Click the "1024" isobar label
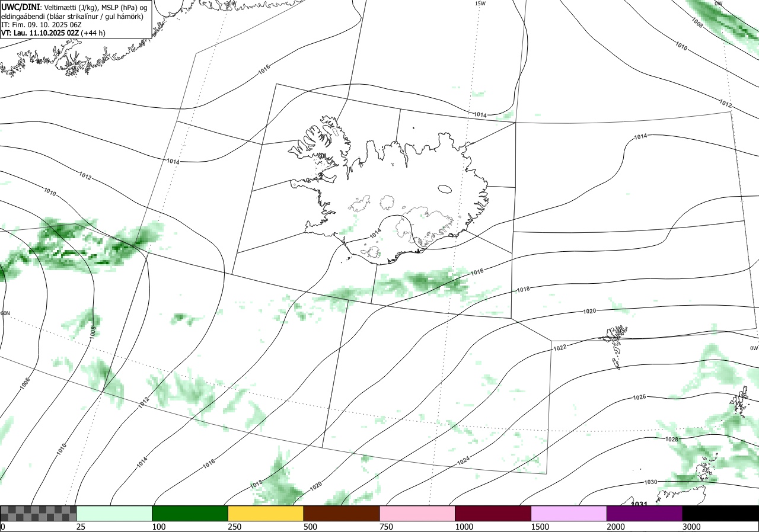 click(463, 460)
